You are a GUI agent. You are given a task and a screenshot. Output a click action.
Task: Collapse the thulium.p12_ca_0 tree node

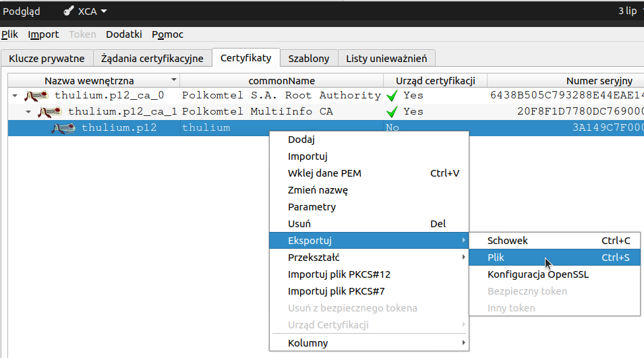click(15, 96)
